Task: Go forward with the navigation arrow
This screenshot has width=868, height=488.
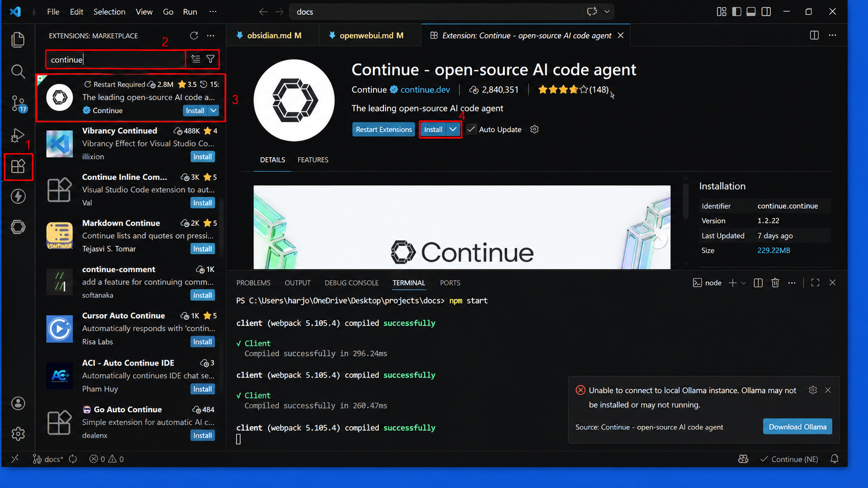Action: pos(280,11)
